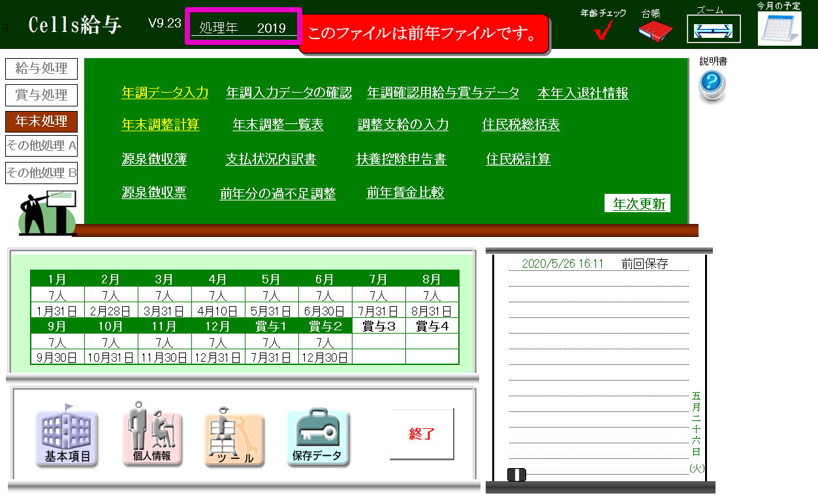Open 住民税計算 link
The width and height of the screenshot is (818, 504).
pyautogui.click(x=518, y=159)
